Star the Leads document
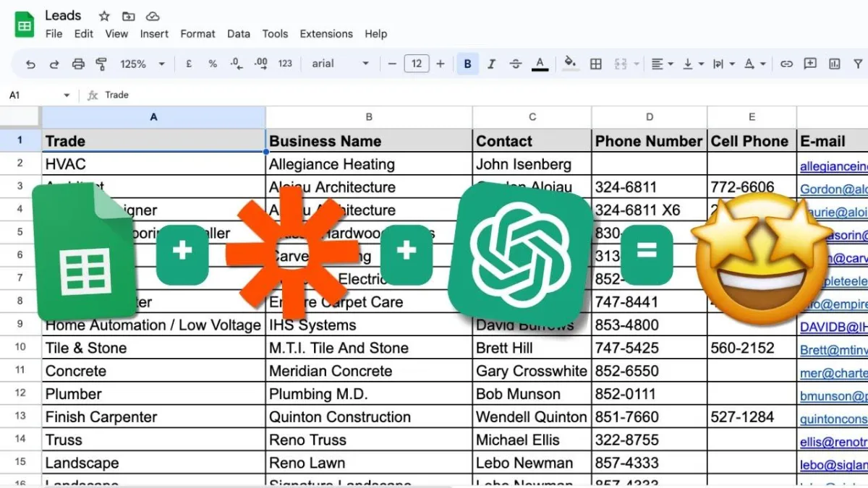 [104, 16]
